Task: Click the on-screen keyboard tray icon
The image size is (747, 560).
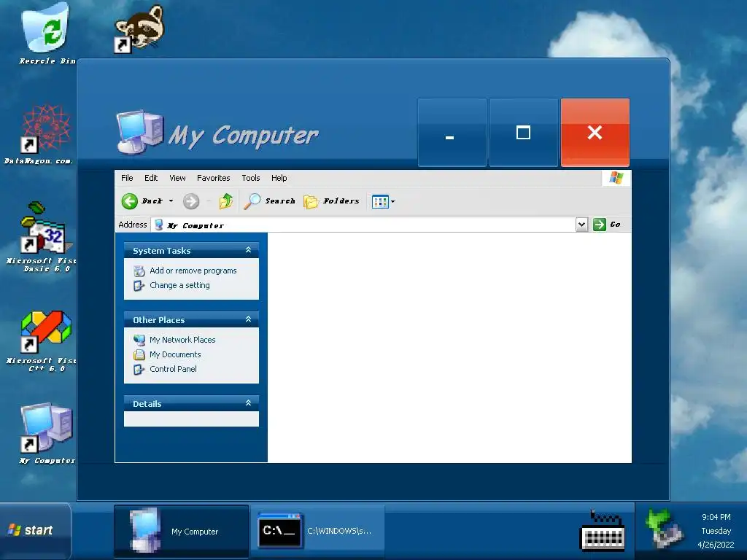Action: click(x=603, y=531)
